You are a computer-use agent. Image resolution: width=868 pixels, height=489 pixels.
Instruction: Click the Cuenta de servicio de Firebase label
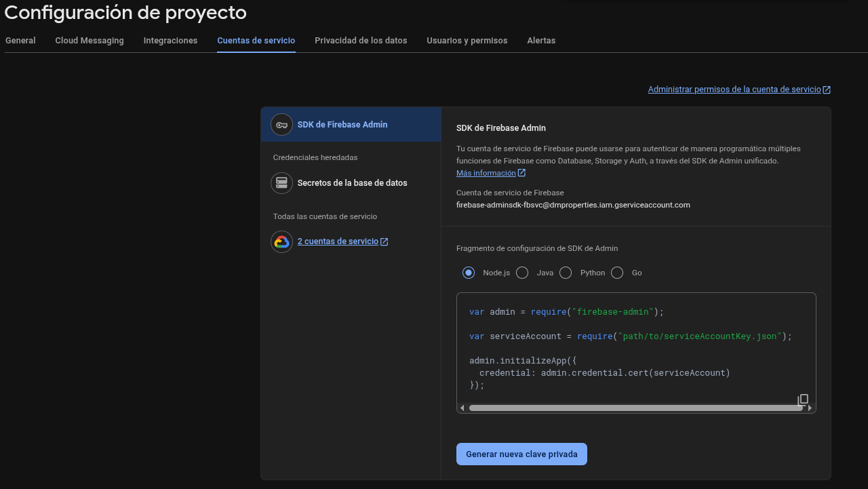click(510, 193)
